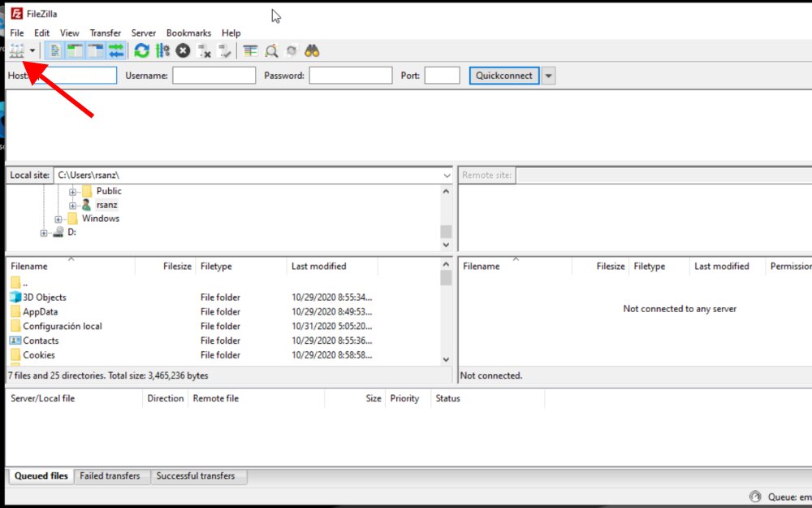Open the Site Manager
812x508 pixels.
pyautogui.click(x=17, y=50)
